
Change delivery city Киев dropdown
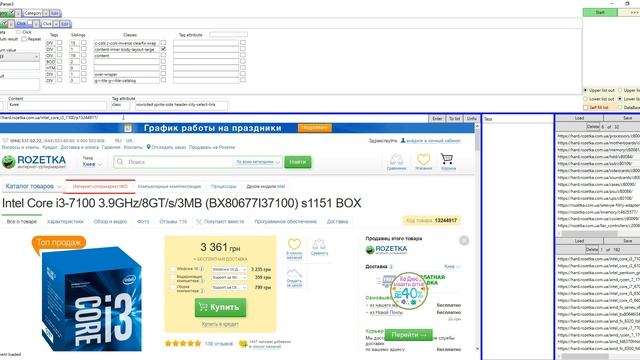[x=452, y=267]
